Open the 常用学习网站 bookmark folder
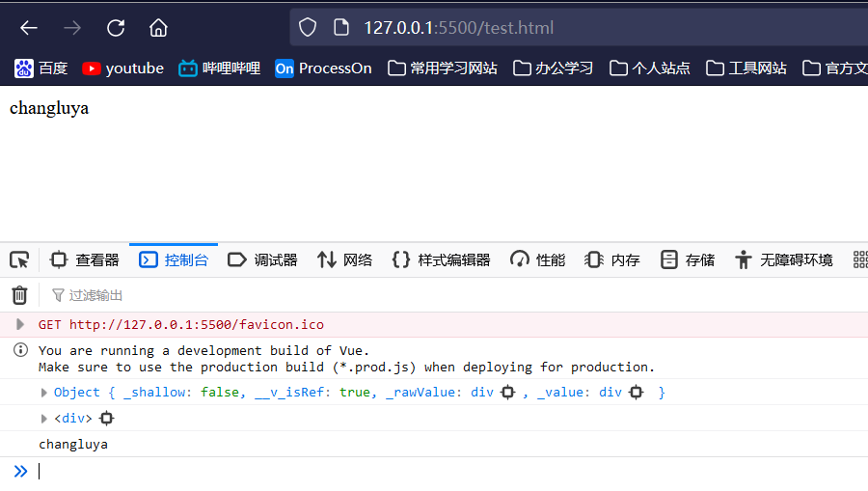The width and height of the screenshot is (868, 491). pyautogui.click(x=443, y=68)
